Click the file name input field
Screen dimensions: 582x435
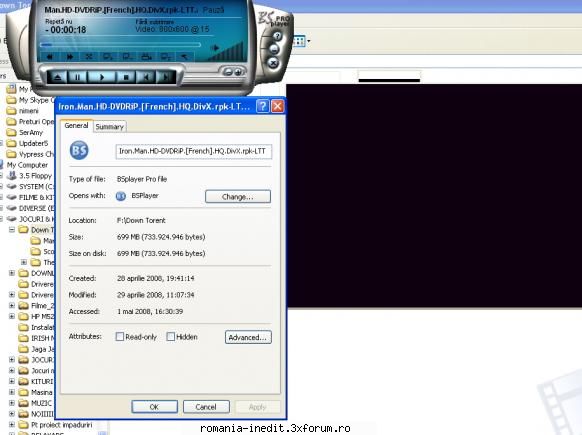194,151
